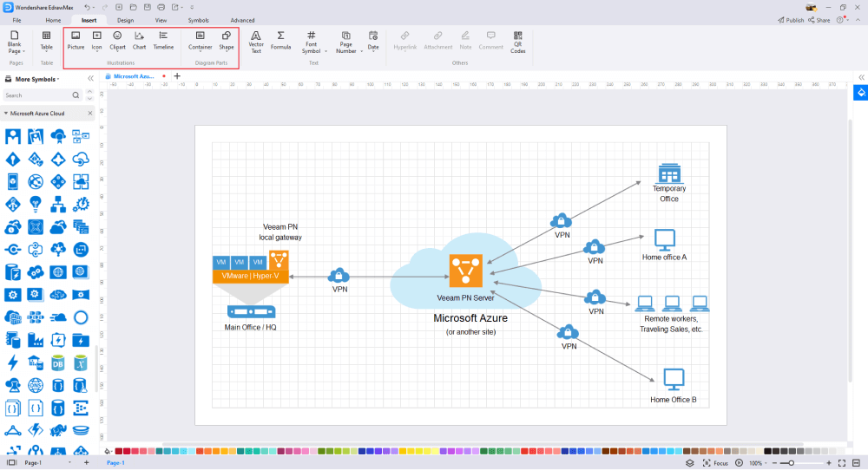Expand the right-side panel chevrons

(861, 77)
